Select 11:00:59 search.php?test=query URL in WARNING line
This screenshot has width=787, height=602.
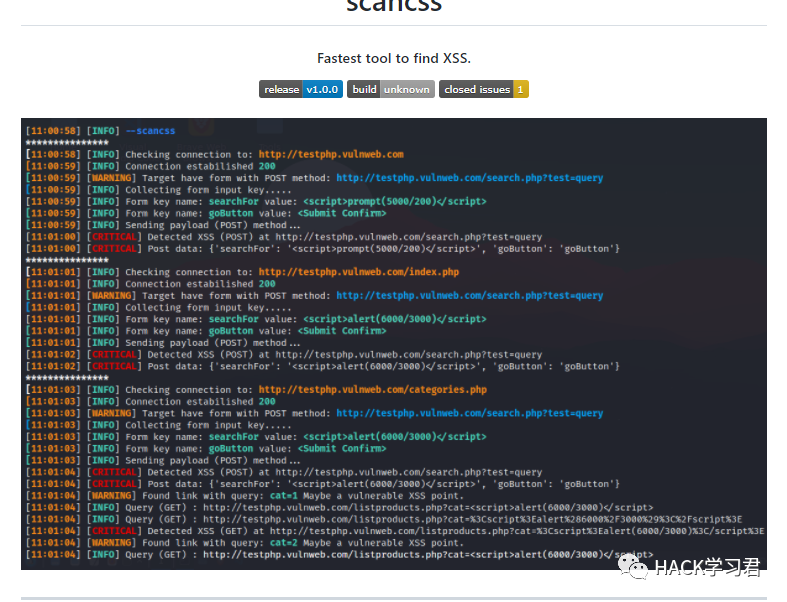pyautogui.click(x=470, y=178)
